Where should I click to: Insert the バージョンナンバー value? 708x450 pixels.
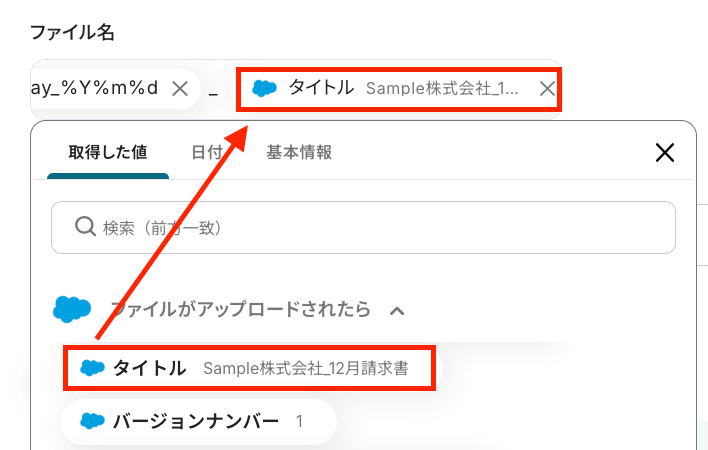pos(195,421)
